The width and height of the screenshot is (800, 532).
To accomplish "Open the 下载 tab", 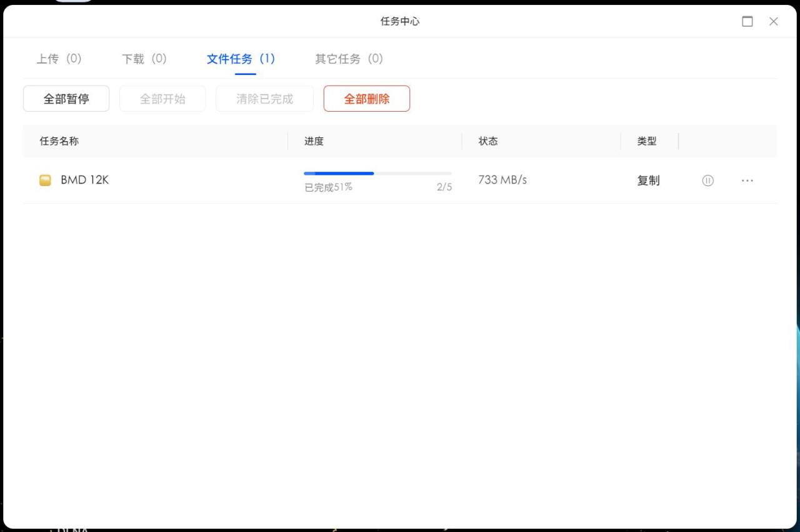I will tap(144, 59).
